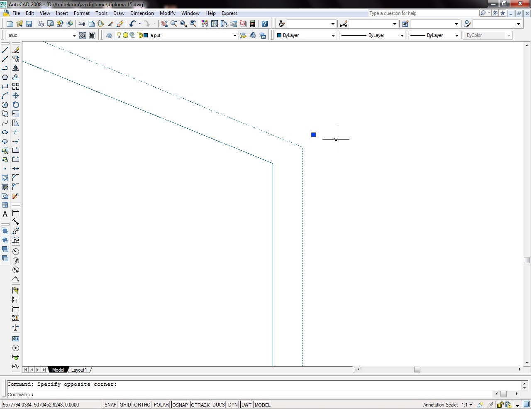532x409 pixels.
Task: Select the Multiline Text tool
Action: [x=5, y=214]
